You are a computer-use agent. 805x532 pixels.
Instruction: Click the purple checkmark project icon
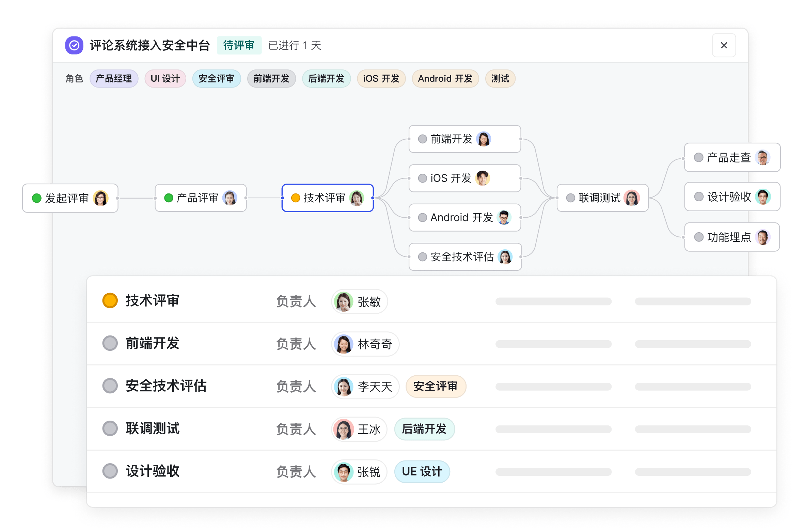point(74,45)
